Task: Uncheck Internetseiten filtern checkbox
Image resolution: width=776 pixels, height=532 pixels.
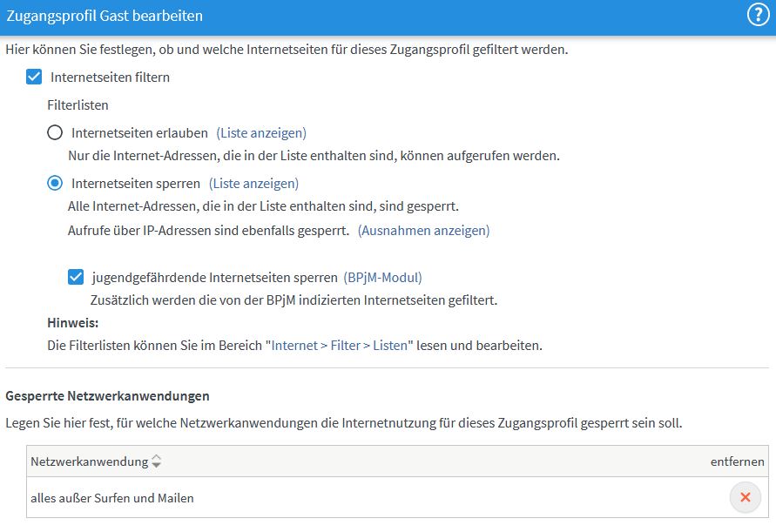Action: [x=34, y=77]
